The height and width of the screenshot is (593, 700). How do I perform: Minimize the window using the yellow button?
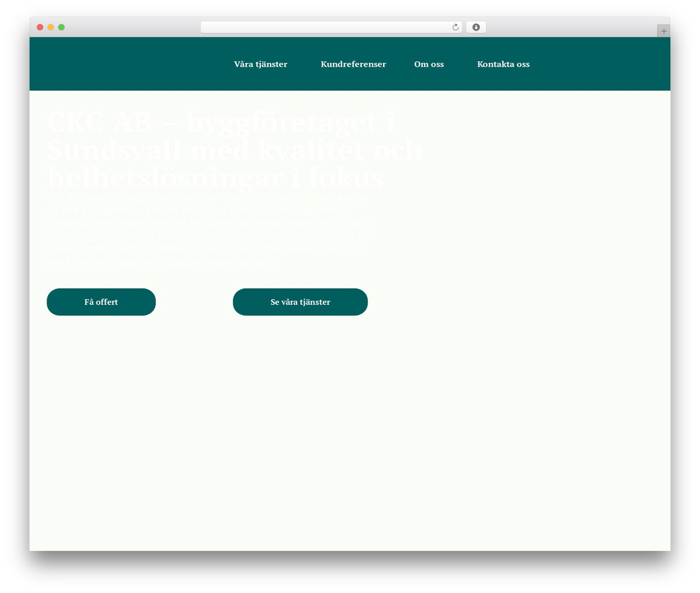[x=51, y=27]
